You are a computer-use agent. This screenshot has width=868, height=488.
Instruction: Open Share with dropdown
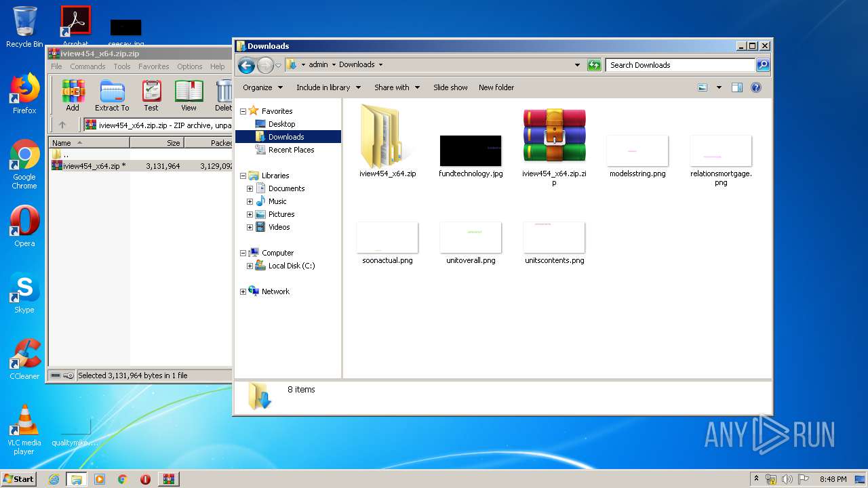[x=397, y=87]
